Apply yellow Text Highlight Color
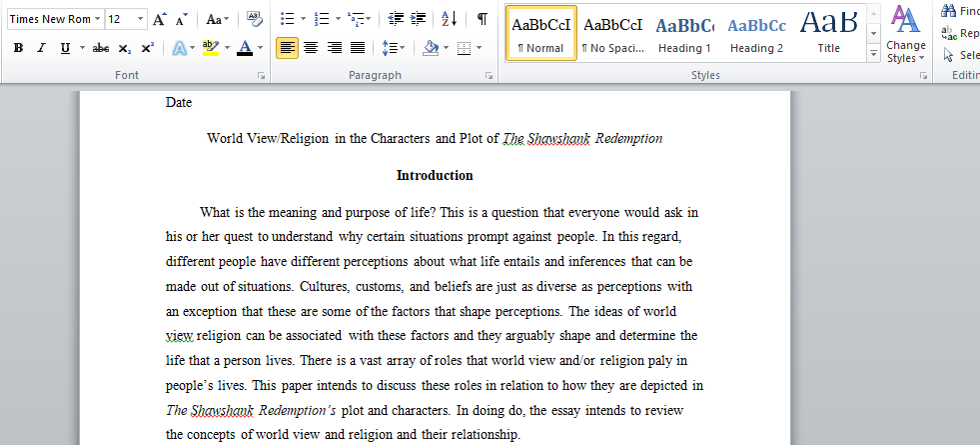This screenshot has height=445, width=980. pos(211,48)
